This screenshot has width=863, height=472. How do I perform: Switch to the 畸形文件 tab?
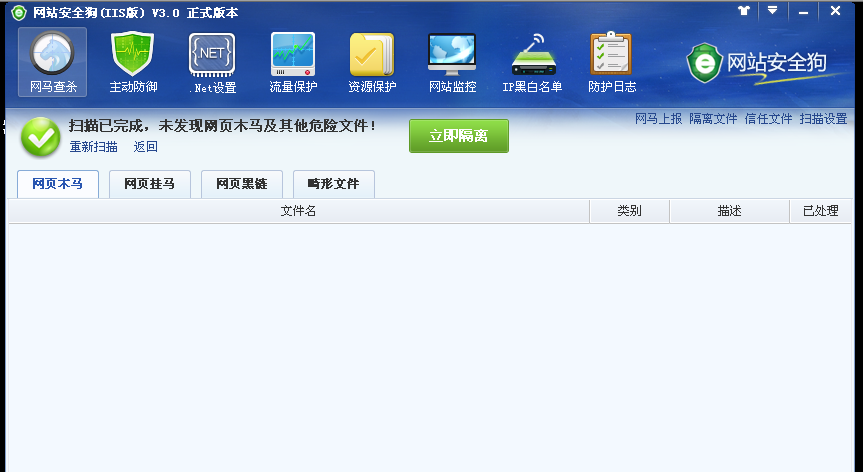click(334, 184)
